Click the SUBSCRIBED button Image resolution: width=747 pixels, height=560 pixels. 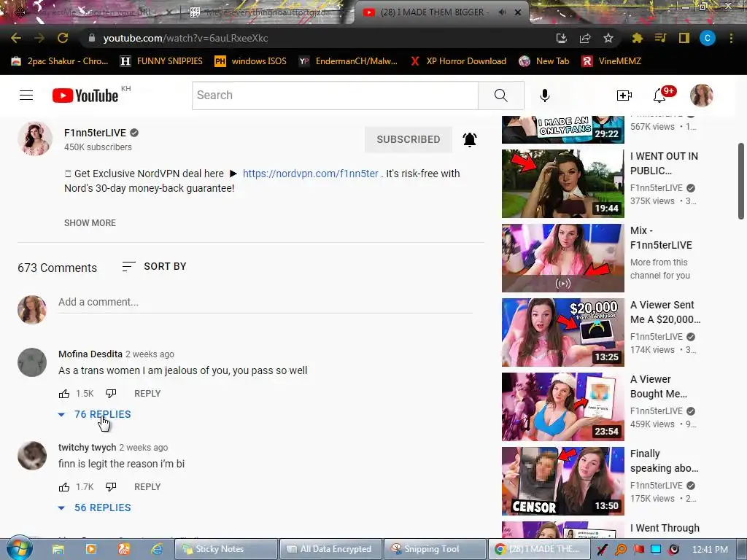409,139
